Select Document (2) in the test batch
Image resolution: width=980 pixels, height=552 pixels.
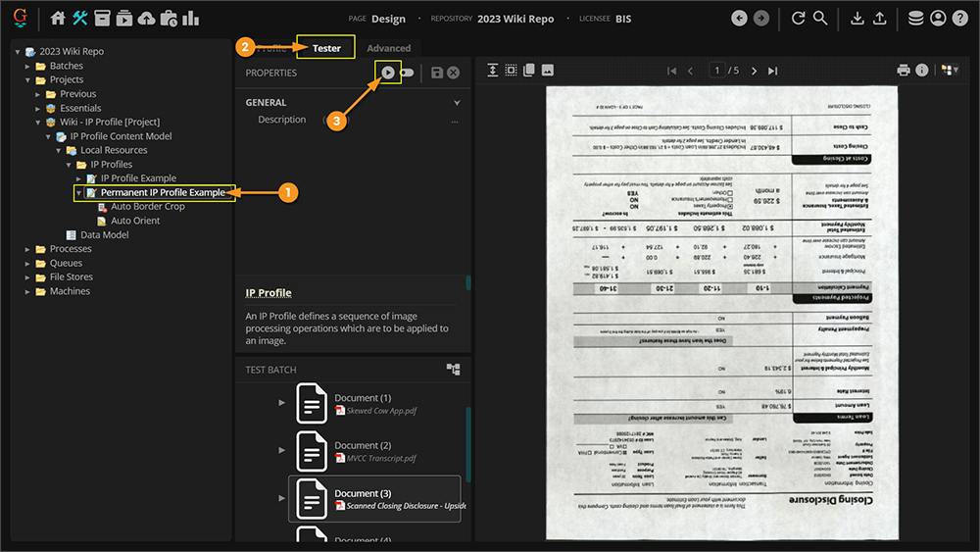coord(375,451)
